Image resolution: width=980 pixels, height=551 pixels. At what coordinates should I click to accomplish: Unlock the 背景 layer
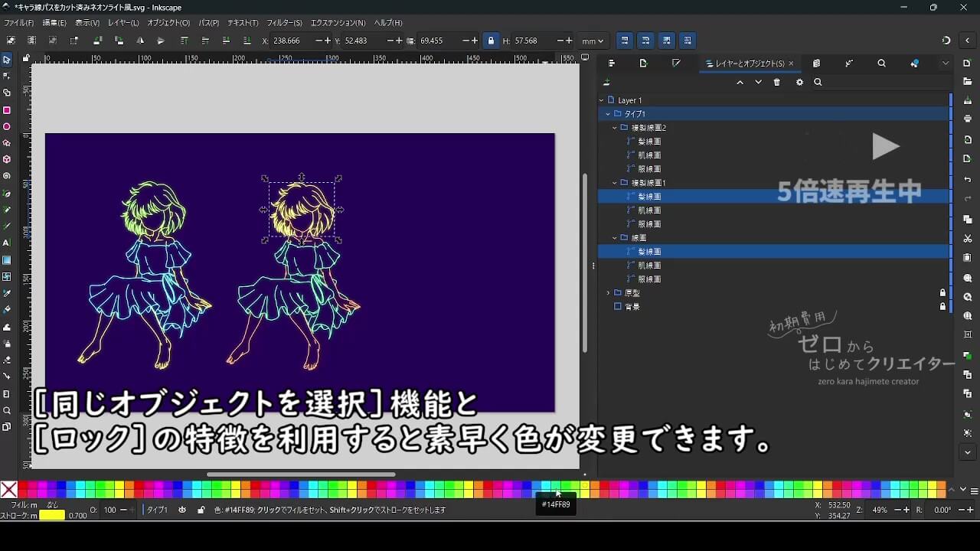click(942, 306)
